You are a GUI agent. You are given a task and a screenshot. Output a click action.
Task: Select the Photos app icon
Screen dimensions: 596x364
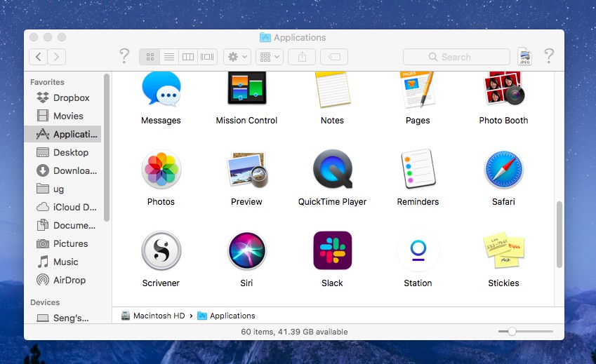pyautogui.click(x=161, y=169)
